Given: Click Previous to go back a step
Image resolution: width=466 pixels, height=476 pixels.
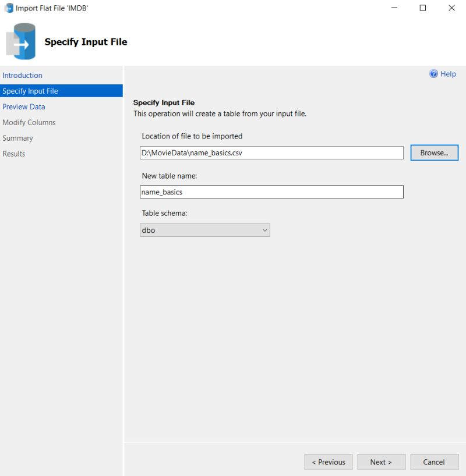Looking at the screenshot, I should 328,461.
